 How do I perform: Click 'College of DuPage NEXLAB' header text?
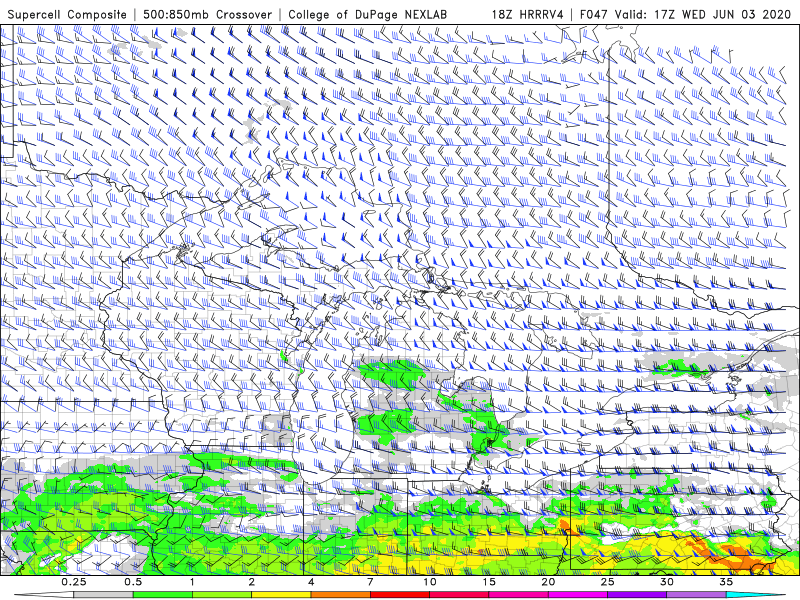367,15
